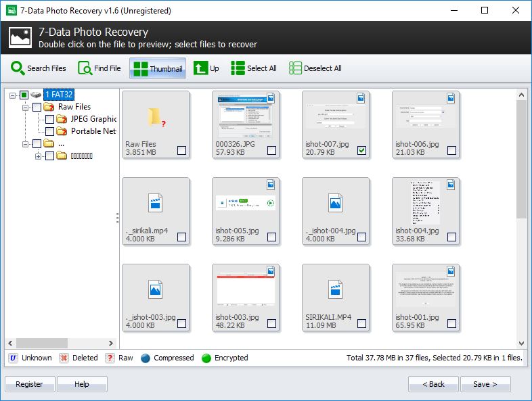This screenshot has height=401, width=532.
Task: Click the Deleted legend icon
Action: point(64,358)
